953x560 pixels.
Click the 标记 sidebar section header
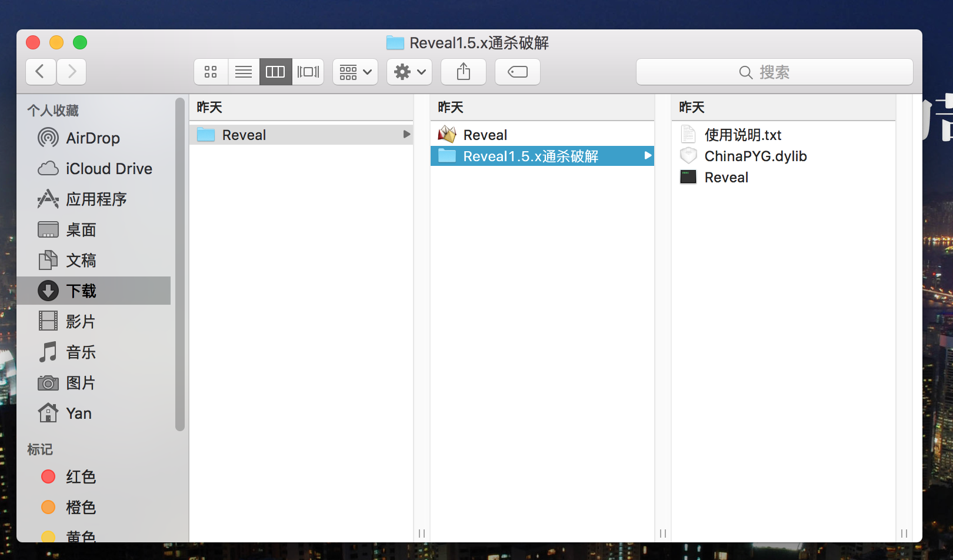pos(40,449)
